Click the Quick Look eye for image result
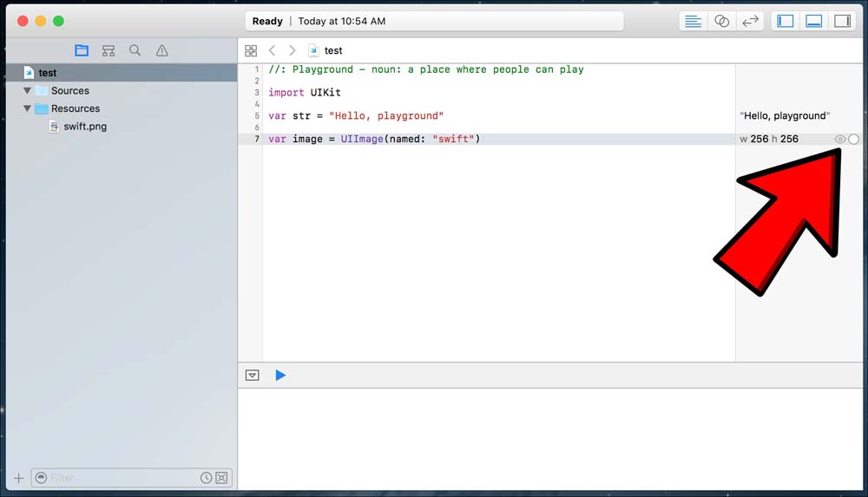The image size is (868, 497). tap(839, 139)
